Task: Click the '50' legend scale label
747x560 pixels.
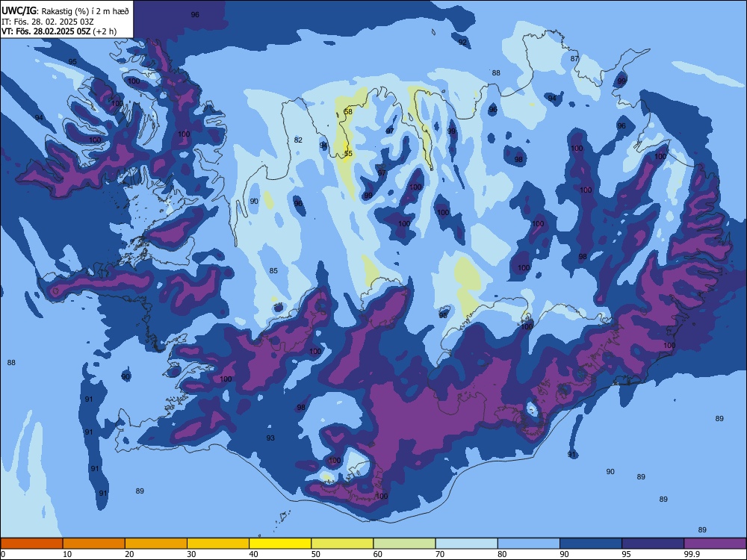Action: [315, 554]
